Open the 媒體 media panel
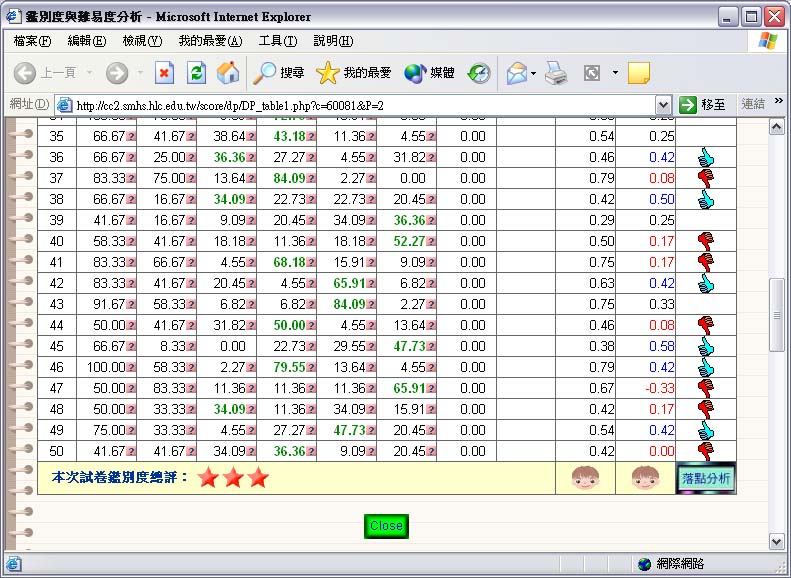The image size is (791, 578). click(430, 73)
